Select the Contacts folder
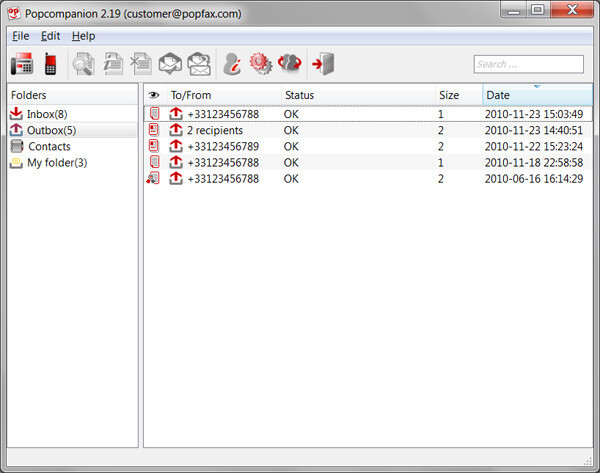Screen dimensions: 600x473 tap(48, 146)
